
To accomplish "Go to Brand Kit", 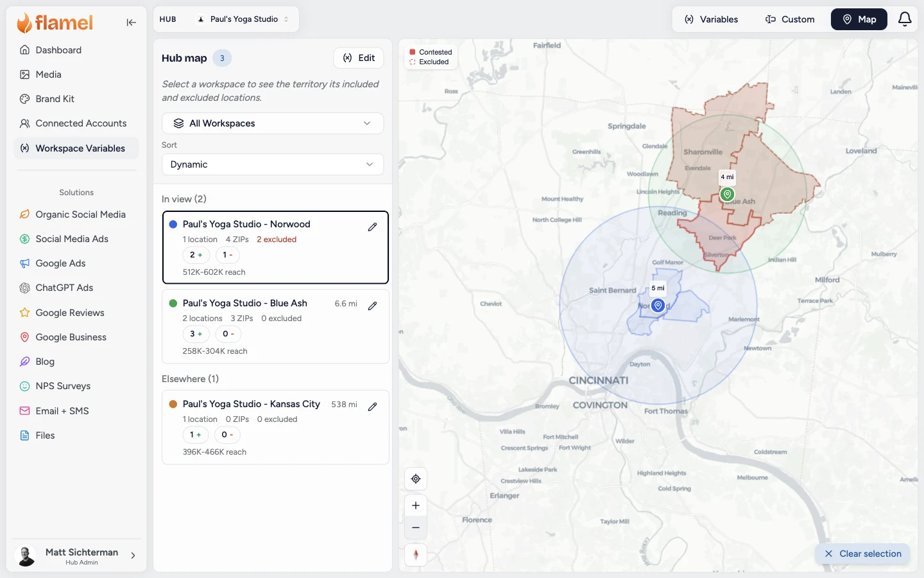I will 76,99.
